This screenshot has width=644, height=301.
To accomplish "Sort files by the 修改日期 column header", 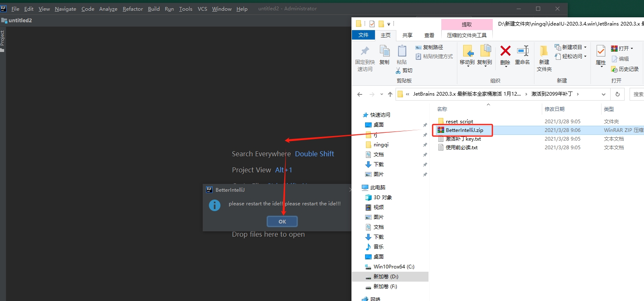I will 555,109.
